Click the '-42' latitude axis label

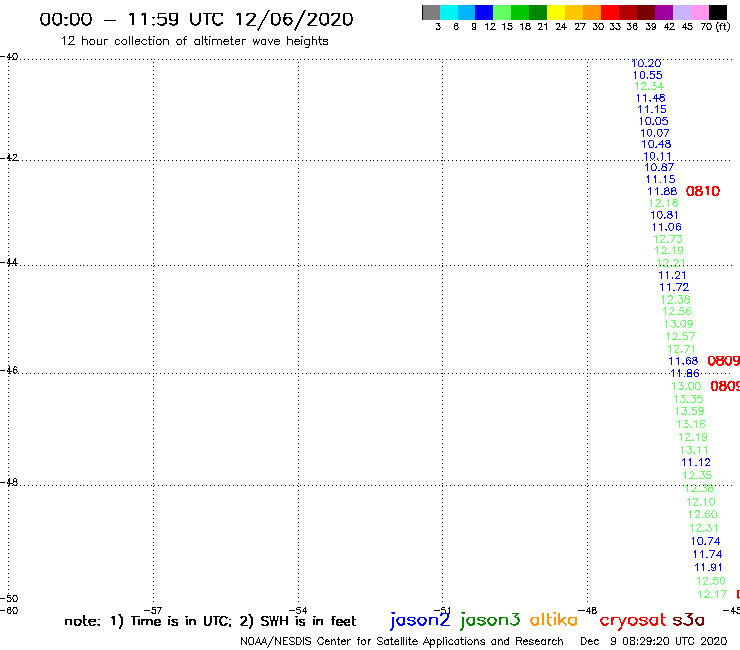(x=9, y=158)
